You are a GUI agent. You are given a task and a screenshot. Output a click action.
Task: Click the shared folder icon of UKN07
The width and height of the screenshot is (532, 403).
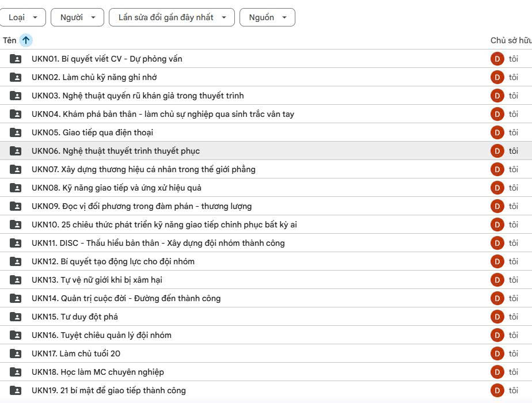click(x=16, y=169)
